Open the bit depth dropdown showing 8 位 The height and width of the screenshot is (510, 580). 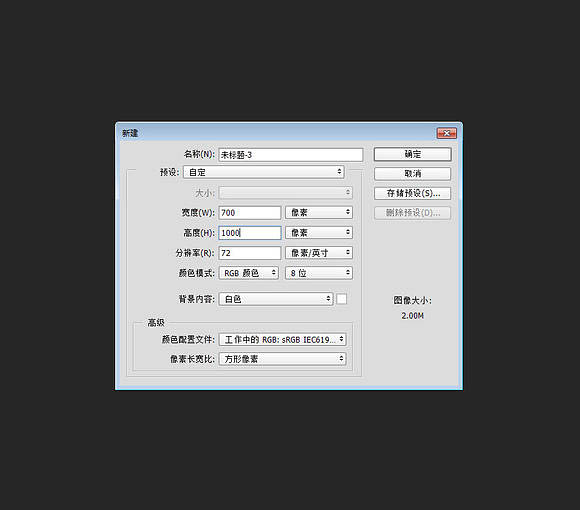coord(319,273)
